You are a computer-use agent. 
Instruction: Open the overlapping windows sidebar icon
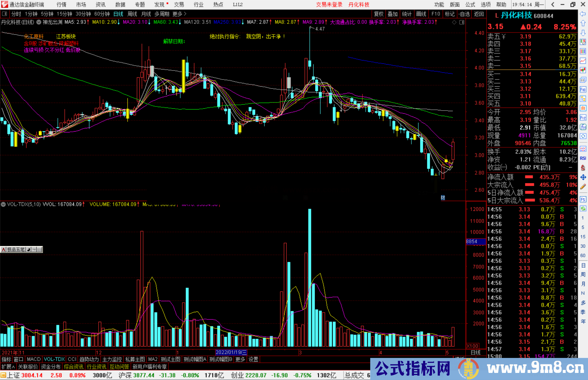(583, 80)
